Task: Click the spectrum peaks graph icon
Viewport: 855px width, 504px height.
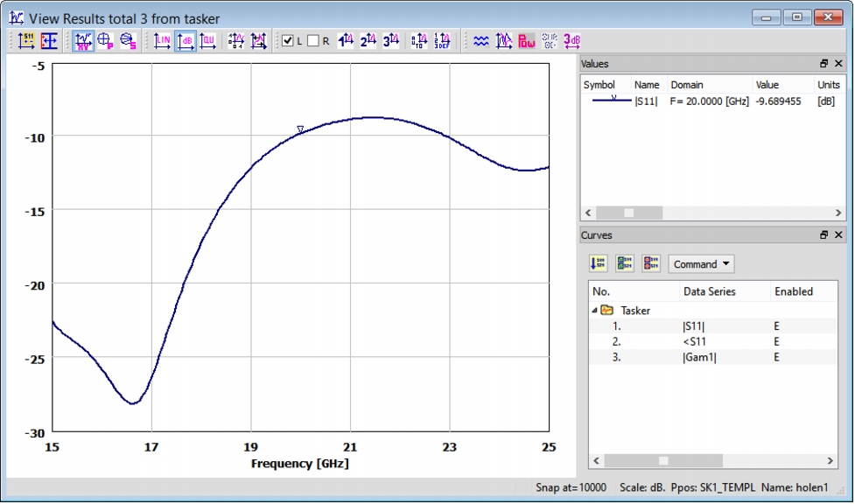Action: click(504, 41)
